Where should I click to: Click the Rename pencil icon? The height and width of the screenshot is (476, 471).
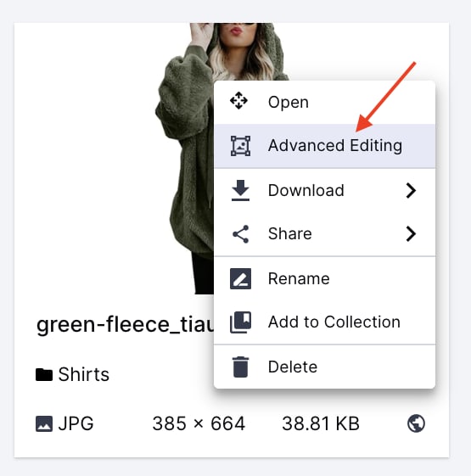tap(240, 278)
